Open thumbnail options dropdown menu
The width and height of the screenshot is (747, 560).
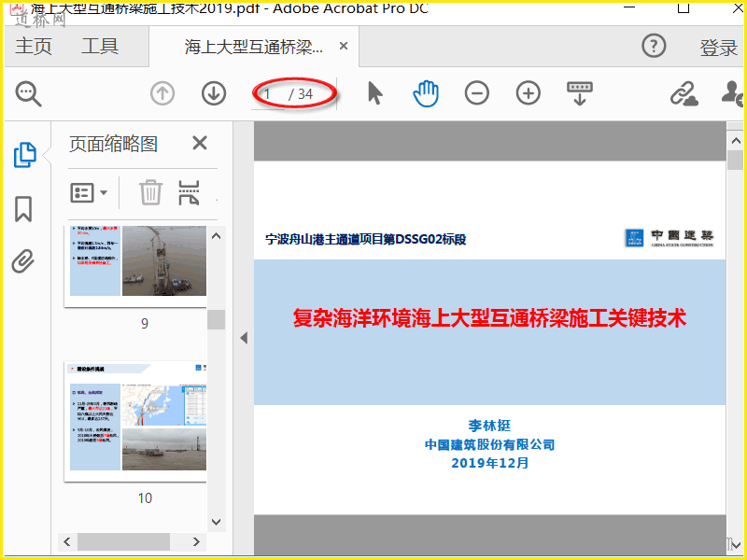89,193
